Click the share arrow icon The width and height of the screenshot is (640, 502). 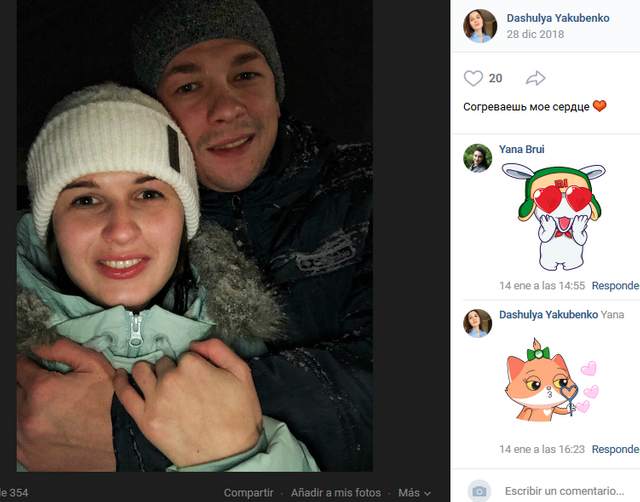pos(536,78)
